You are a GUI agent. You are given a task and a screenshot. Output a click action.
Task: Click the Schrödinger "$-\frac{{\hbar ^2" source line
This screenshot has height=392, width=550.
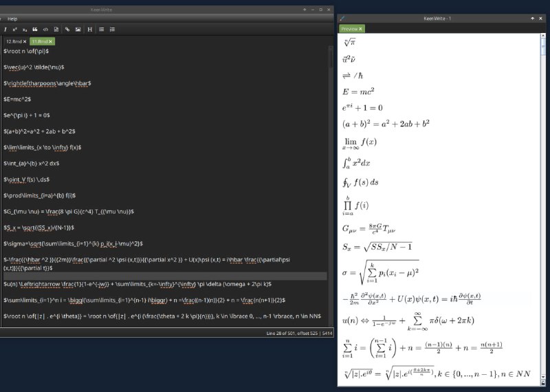146,264
